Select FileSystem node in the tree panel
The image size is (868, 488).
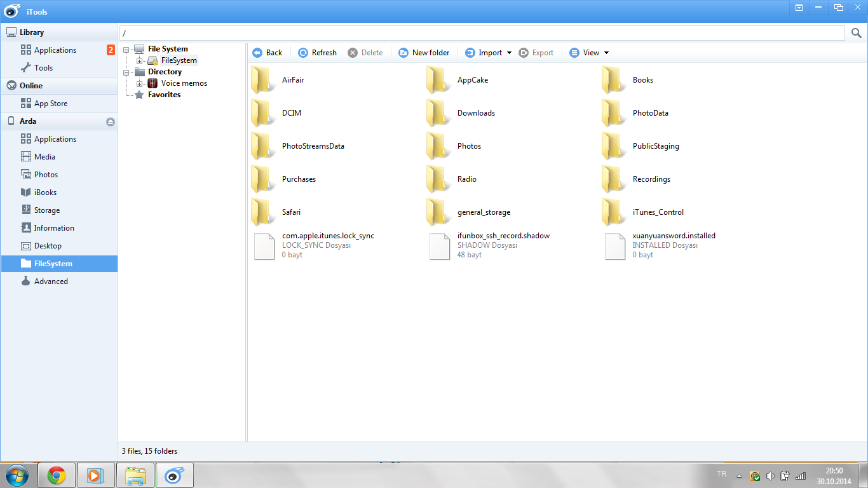(x=179, y=60)
